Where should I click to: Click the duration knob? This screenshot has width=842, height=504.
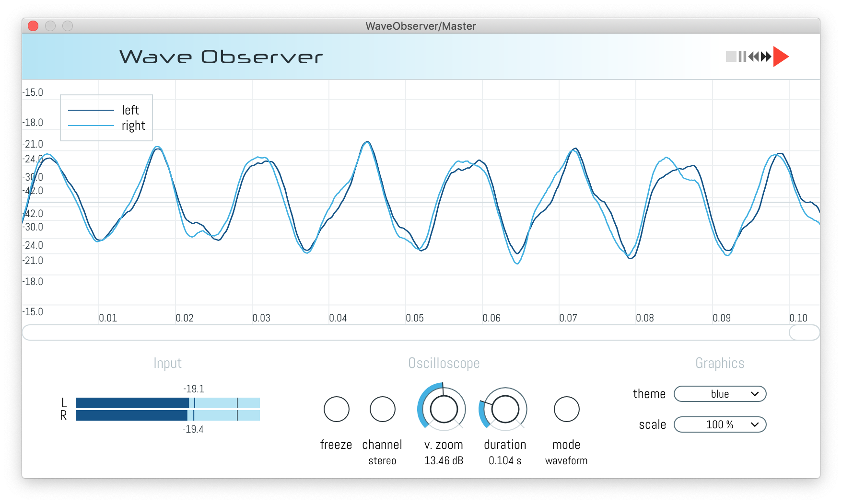[x=504, y=409]
